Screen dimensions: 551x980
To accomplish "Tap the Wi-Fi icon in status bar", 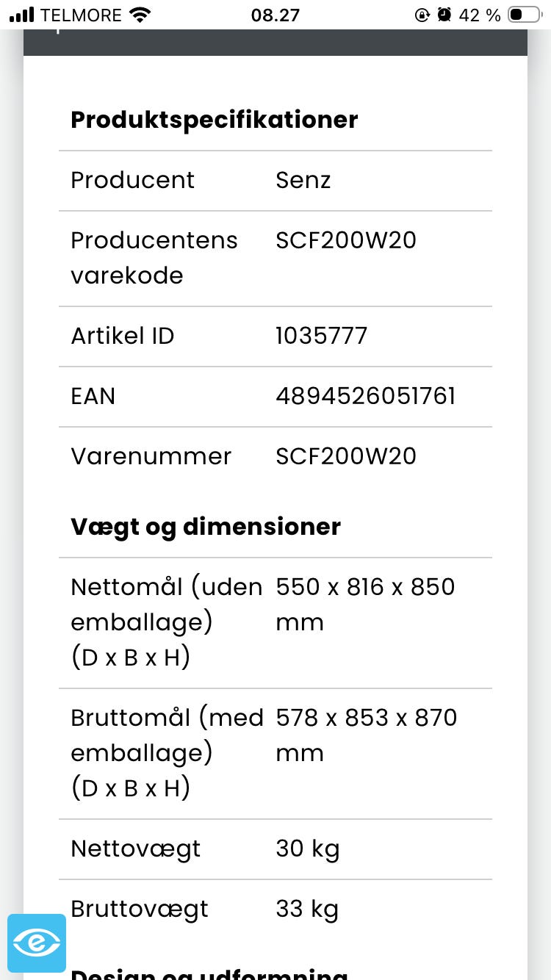I will pyautogui.click(x=139, y=14).
